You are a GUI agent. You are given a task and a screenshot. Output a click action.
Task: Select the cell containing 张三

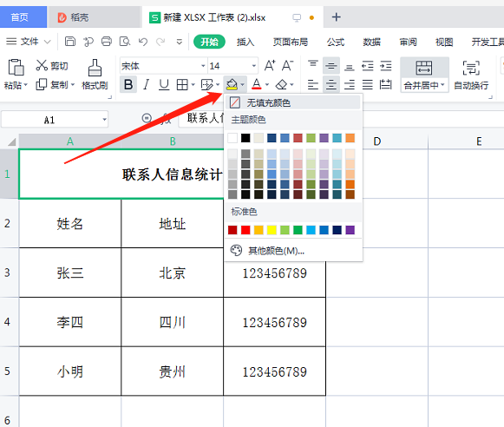[70, 273]
